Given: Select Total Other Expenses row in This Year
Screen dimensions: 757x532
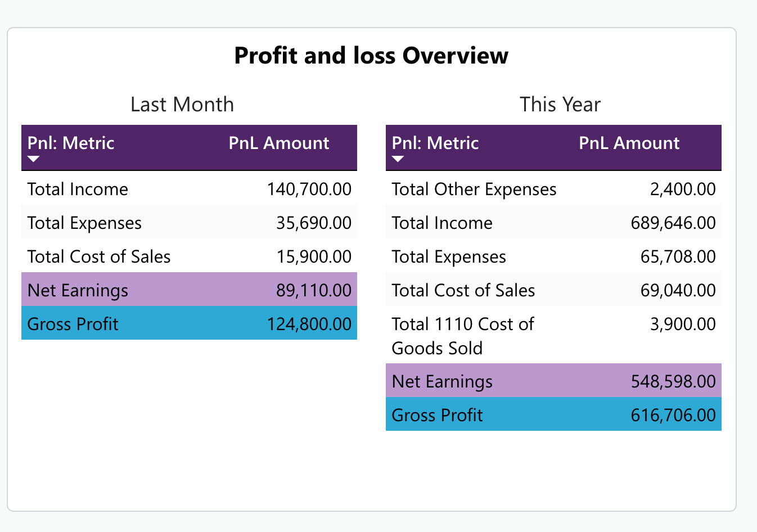Looking at the screenshot, I should click(x=553, y=188).
